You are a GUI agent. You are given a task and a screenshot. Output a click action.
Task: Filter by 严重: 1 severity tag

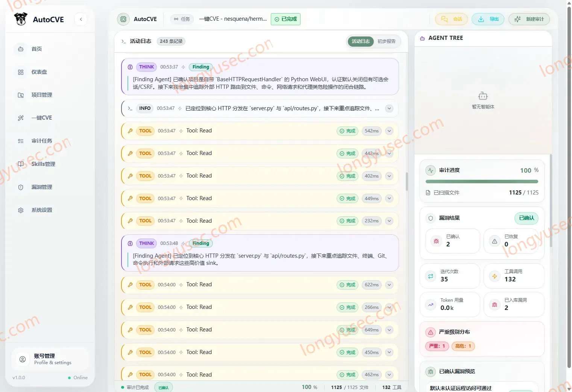437,346
